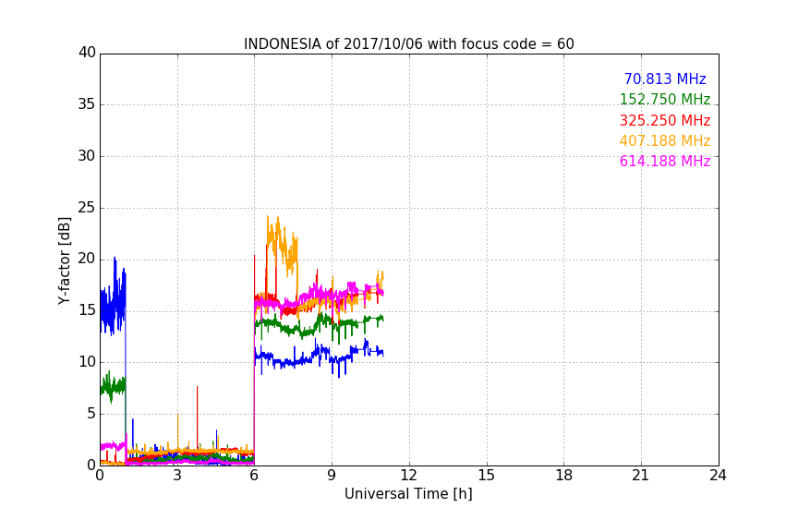Select the 325.250 MHz legend label
Screen dimensions: 798x532
[665, 120]
